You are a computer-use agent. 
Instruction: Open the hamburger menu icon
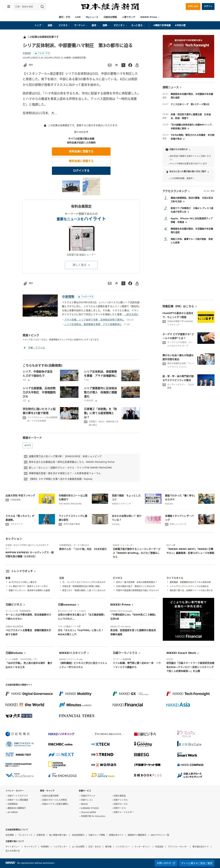tap(9, 6)
